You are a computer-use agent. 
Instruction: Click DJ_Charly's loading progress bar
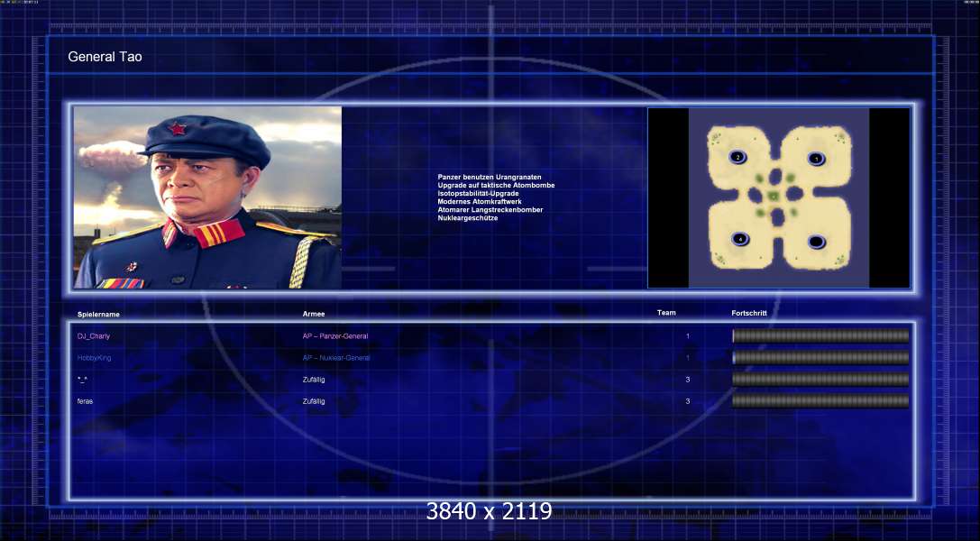820,336
